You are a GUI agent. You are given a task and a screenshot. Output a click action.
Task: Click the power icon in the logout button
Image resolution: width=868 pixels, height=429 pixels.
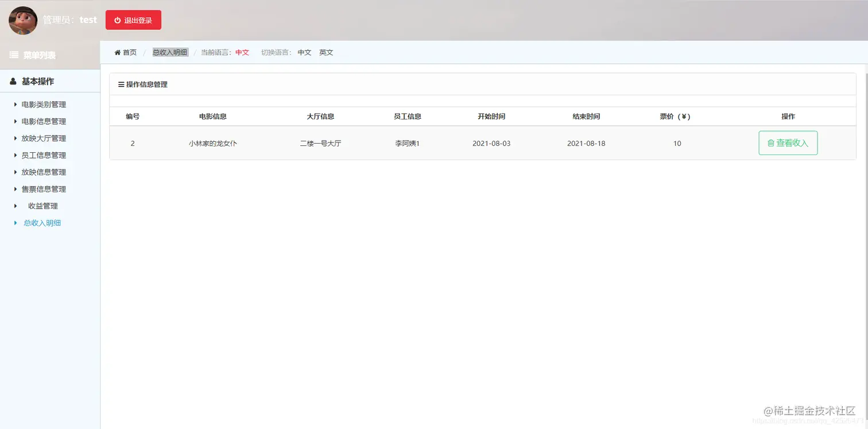click(118, 20)
